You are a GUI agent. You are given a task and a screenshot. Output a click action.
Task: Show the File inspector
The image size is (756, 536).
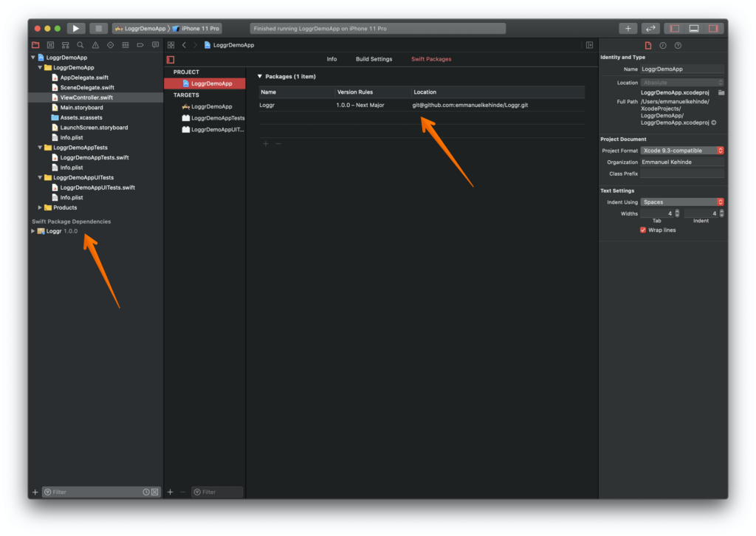coord(648,45)
